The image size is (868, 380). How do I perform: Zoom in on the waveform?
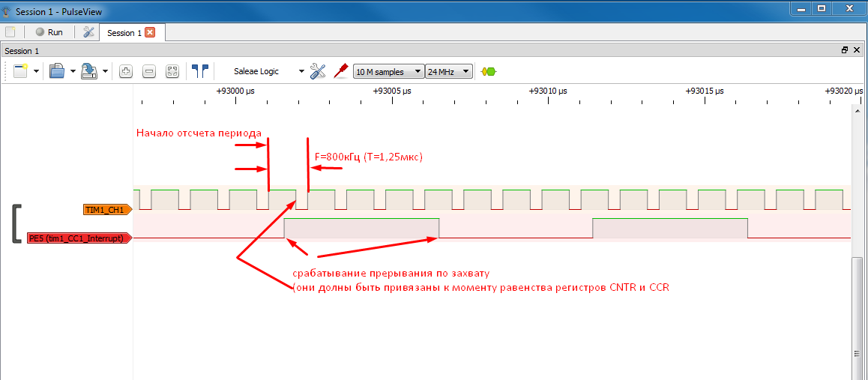click(126, 71)
